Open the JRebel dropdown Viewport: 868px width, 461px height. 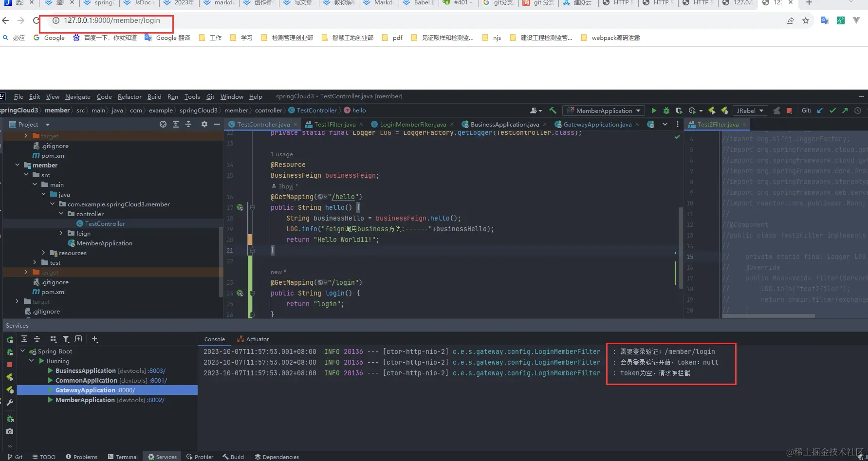point(750,111)
